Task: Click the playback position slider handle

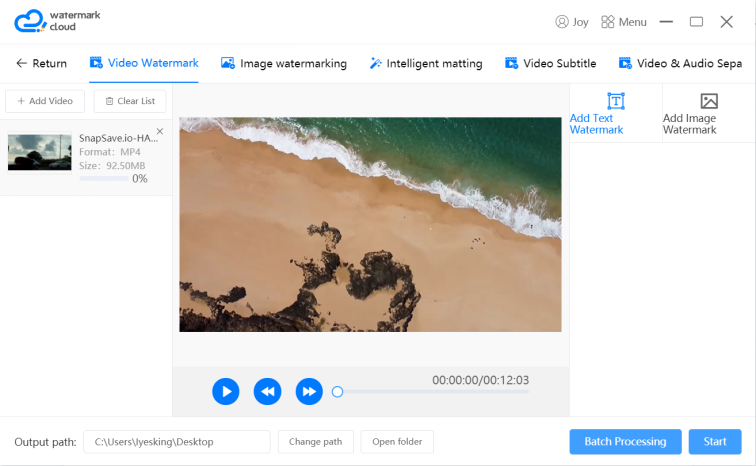Action: point(338,392)
